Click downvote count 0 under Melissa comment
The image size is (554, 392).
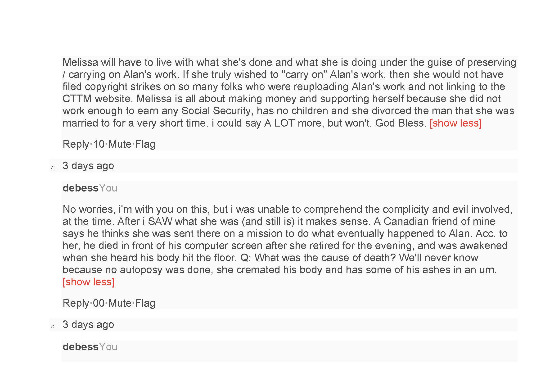102,144
